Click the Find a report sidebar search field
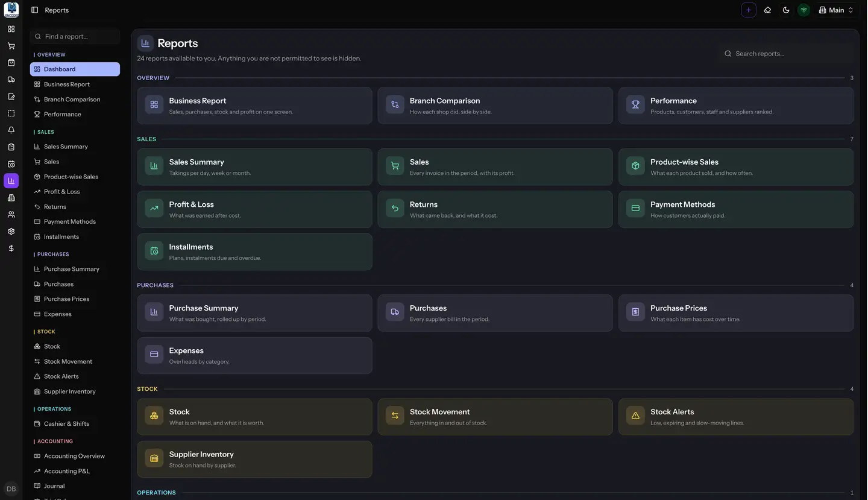Image resolution: width=868 pixels, height=500 pixels. point(75,37)
